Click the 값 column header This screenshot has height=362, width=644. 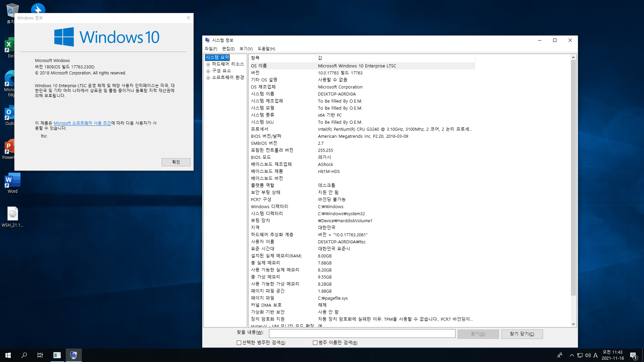click(395, 58)
